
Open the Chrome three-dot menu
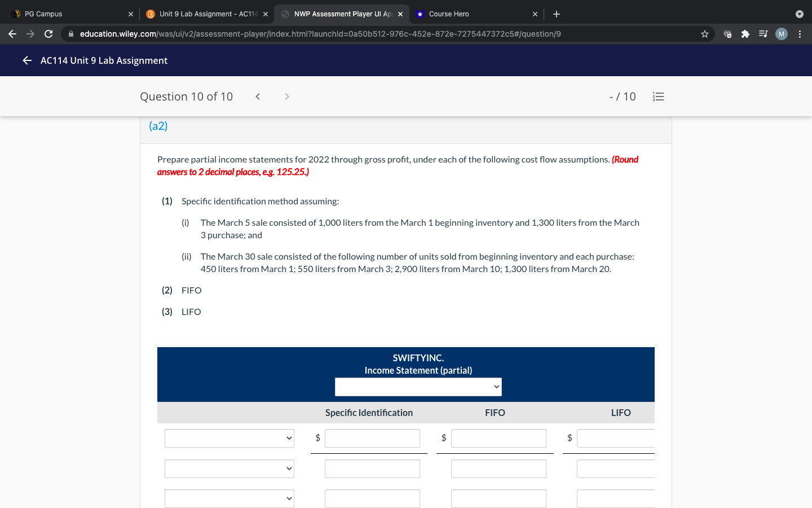click(799, 34)
